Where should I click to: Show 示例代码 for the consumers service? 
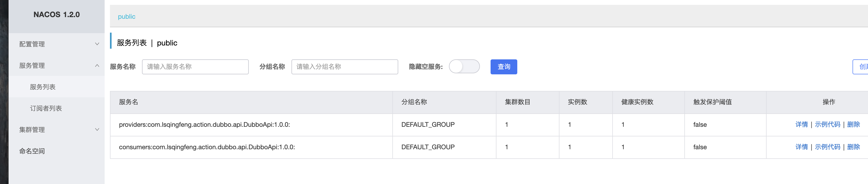coord(827,147)
